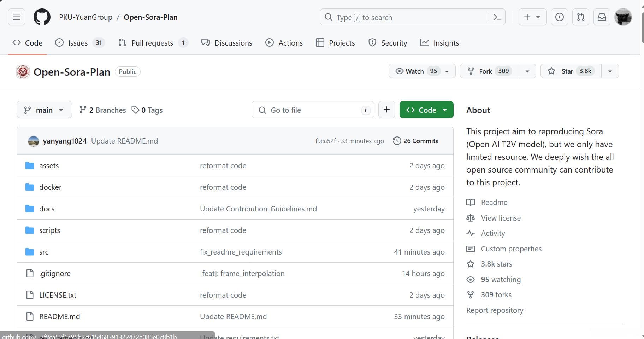Open the Custom properties link

pyautogui.click(x=511, y=249)
